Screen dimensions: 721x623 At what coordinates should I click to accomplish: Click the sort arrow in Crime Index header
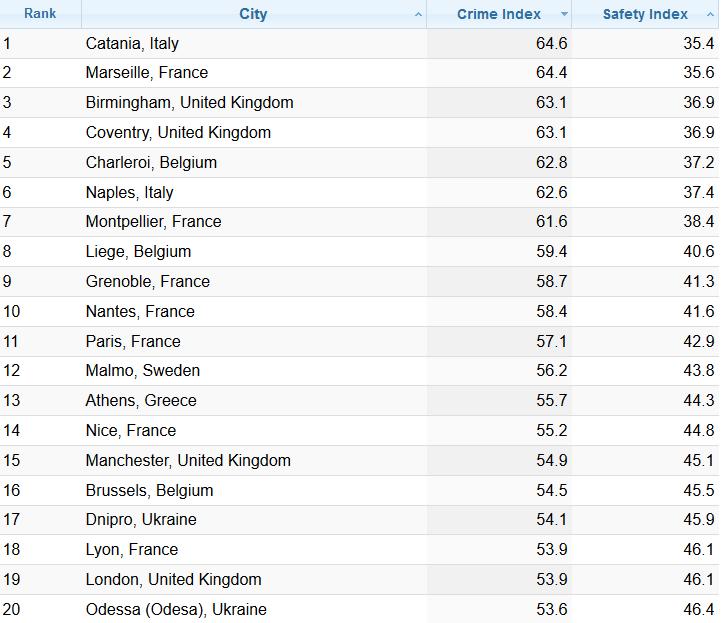(x=564, y=14)
